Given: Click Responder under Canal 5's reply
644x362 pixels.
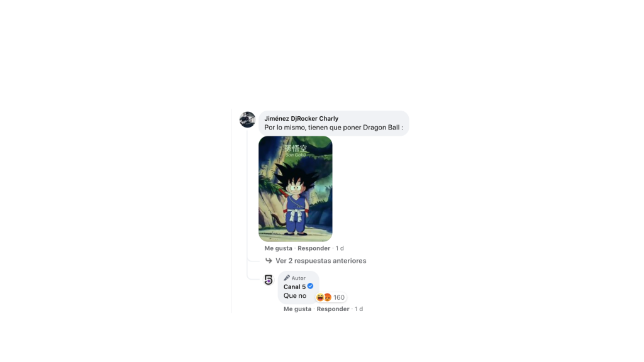Looking at the screenshot, I should (333, 309).
